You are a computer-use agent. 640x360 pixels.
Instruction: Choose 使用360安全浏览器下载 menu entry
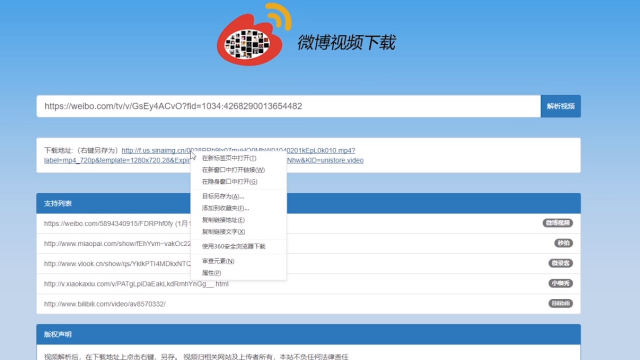point(238,246)
